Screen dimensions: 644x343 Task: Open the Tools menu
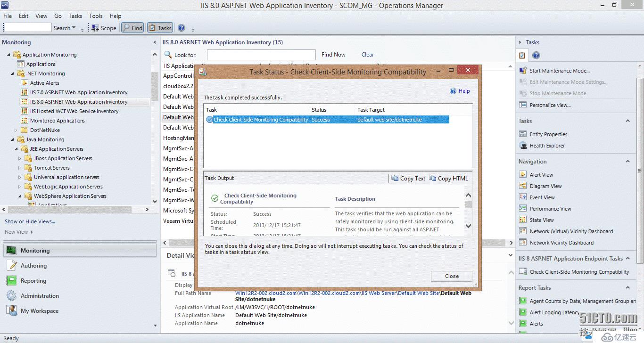click(x=96, y=16)
